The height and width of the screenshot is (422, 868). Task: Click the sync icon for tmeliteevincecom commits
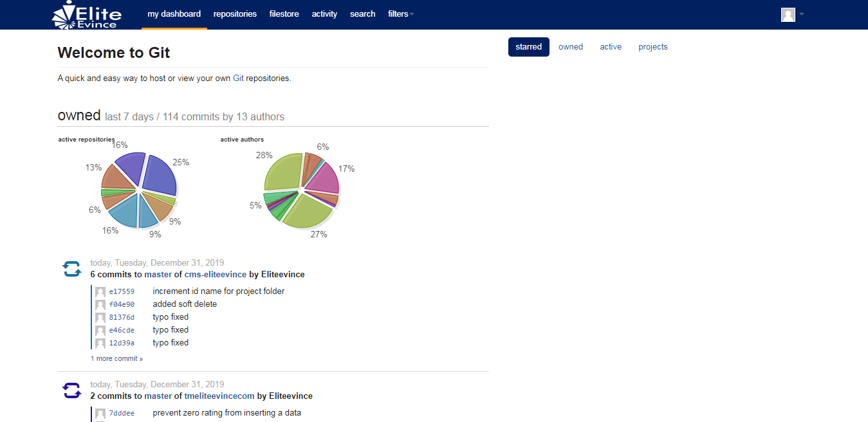71,390
